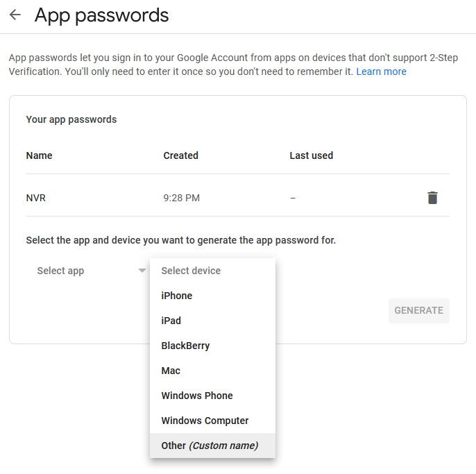The width and height of the screenshot is (476, 474).
Task: Open the Learn more link
Action: 381,71
